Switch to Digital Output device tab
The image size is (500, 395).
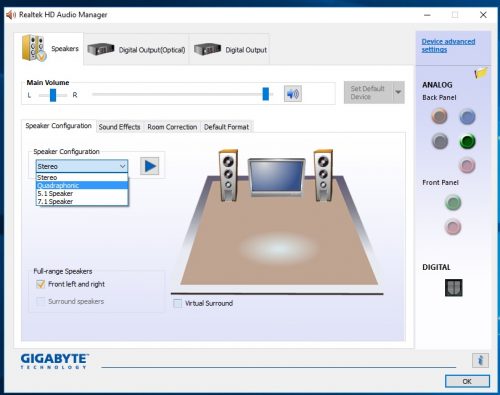230,50
